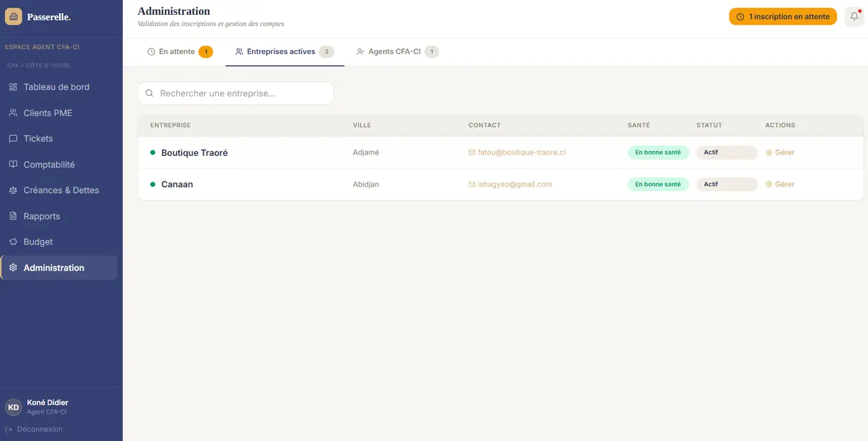Image resolution: width=868 pixels, height=441 pixels.
Task: Click the gear icon in Canaan row
Action: click(769, 184)
